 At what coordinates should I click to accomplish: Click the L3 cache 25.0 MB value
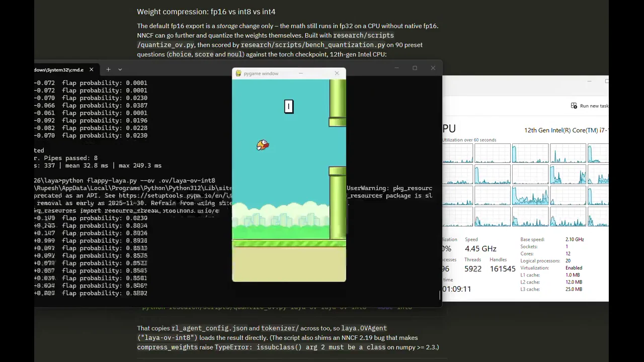pyautogui.click(x=574, y=289)
